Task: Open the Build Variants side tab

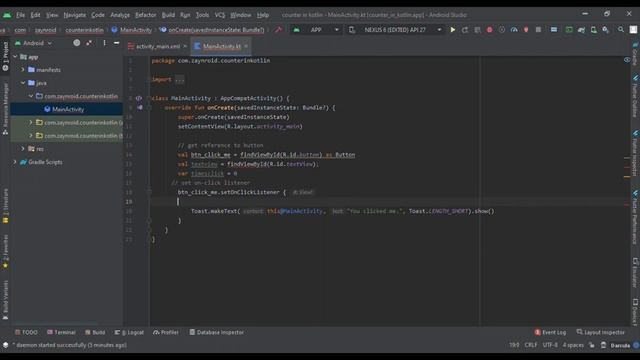Action: (x=5, y=300)
